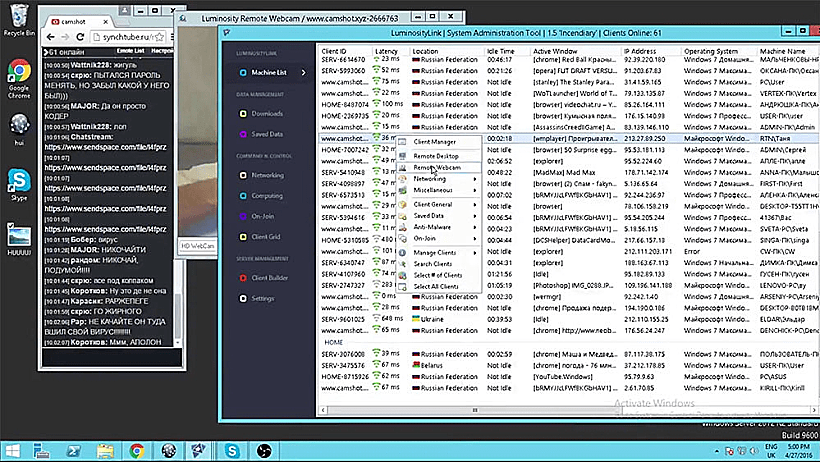Click Client Grid in the sidebar
The height and width of the screenshot is (462, 820).
(266, 236)
